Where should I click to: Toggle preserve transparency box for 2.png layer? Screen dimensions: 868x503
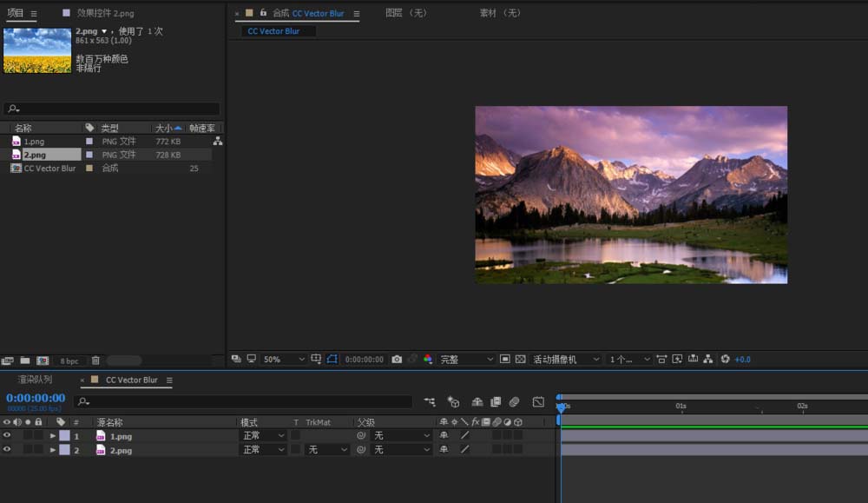(x=295, y=450)
